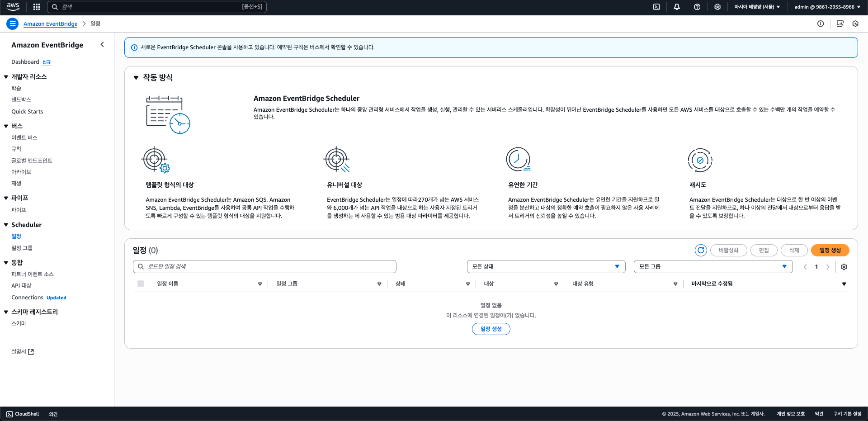Screen dimensions: 868x421
Task: Open the region selector 아시아 태평양 (서울)
Action: pyautogui.click(x=757, y=7)
